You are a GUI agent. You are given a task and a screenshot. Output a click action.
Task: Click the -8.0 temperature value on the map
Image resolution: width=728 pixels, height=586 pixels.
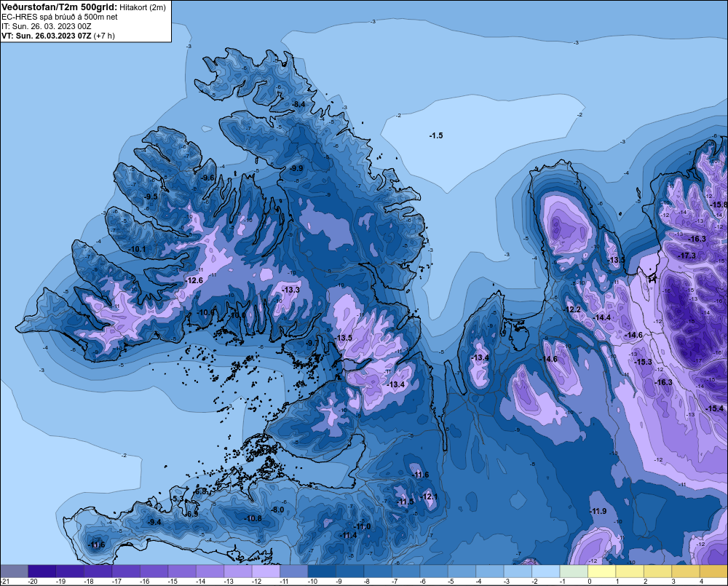pyautogui.click(x=277, y=510)
